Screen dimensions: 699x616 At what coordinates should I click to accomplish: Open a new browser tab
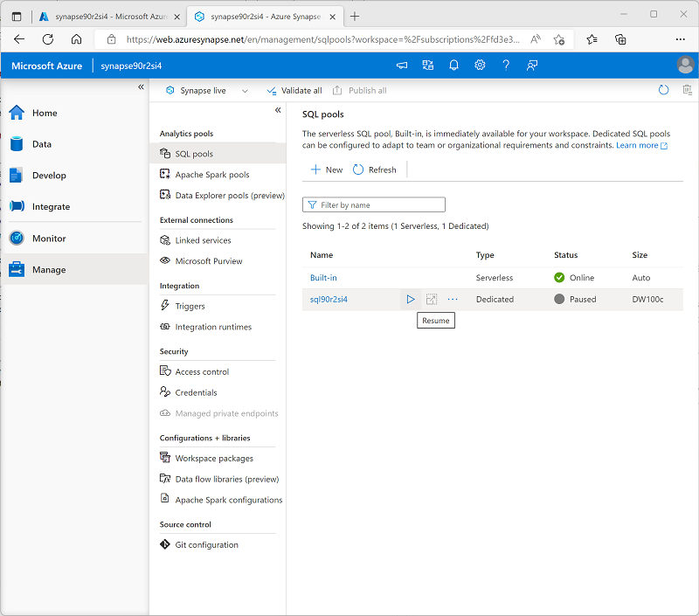pos(355,17)
